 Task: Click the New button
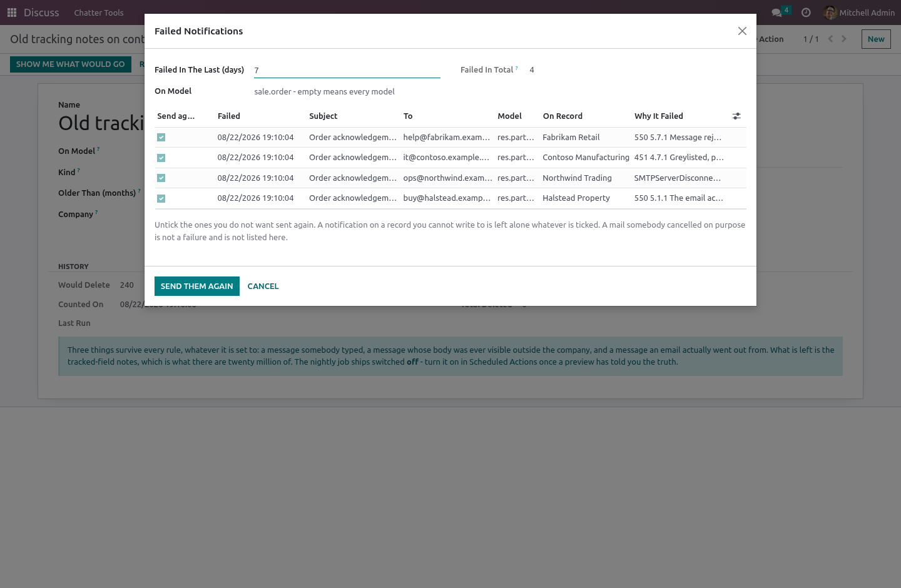pos(876,39)
